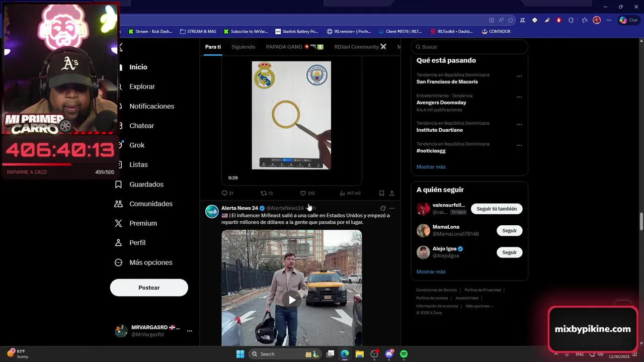Switch to the Para ti tab
The width and height of the screenshot is (644, 362).
(213, 47)
